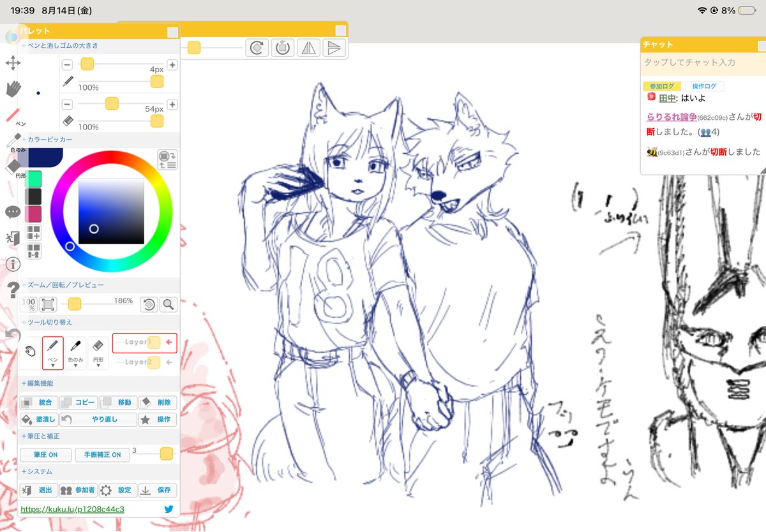Decrease eraser size with minus button

[67, 105]
